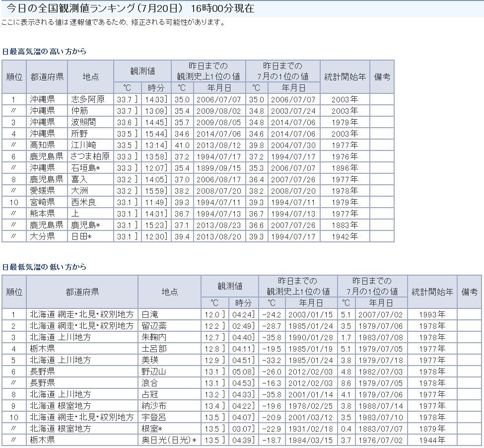
Task: Click 統計開始年 header in the high temperature table
Action: click(345, 76)
